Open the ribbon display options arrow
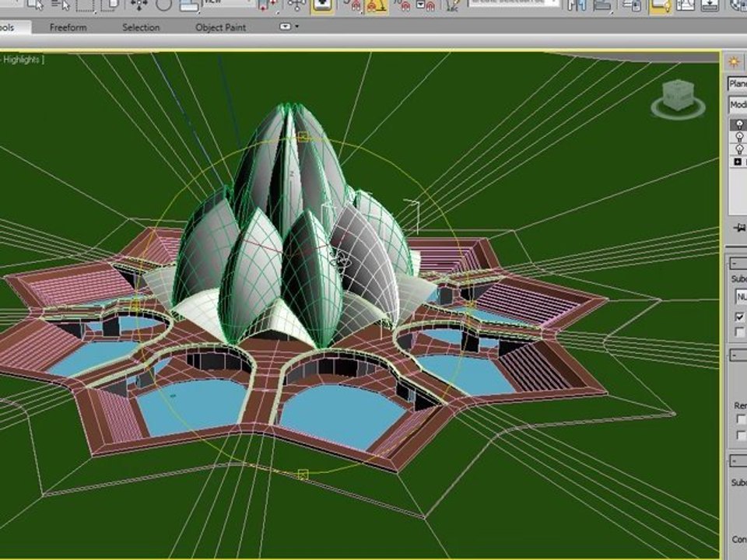Image resolution: width=747 pixels, height=560 pixels. 297,26
